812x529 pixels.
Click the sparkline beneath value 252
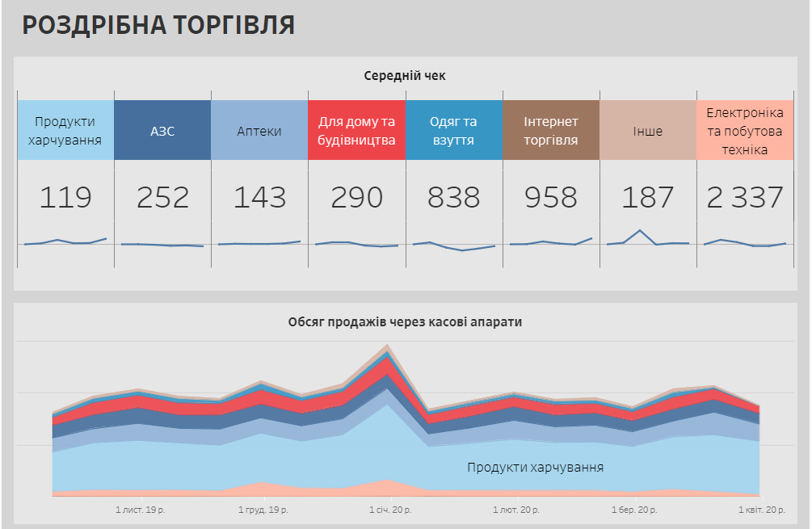[x=162, y=244]
